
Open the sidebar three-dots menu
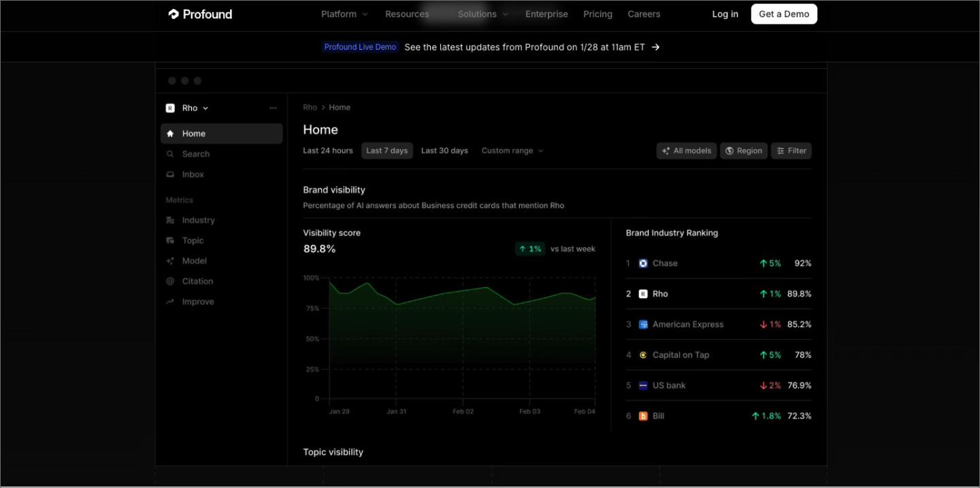273,108
